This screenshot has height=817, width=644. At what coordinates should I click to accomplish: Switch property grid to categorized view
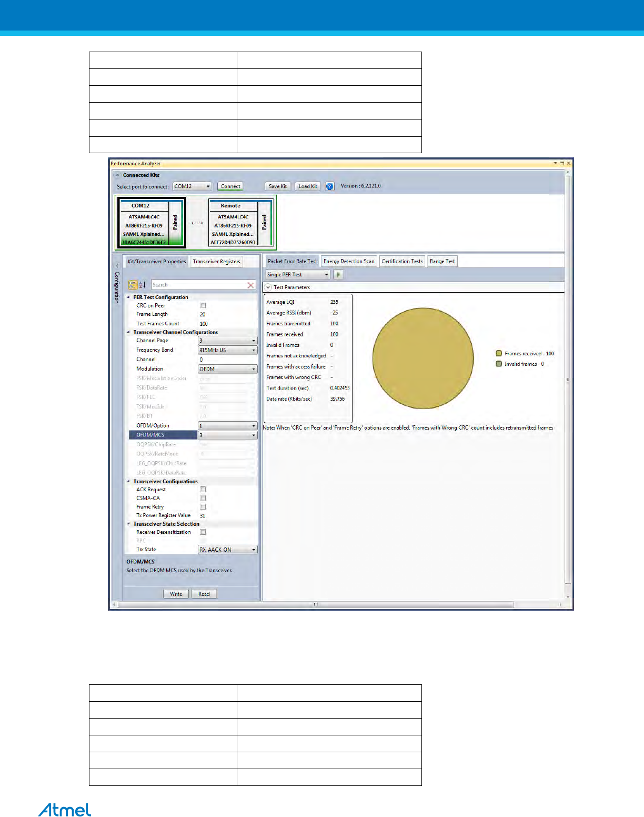click(x=133, y=285)
